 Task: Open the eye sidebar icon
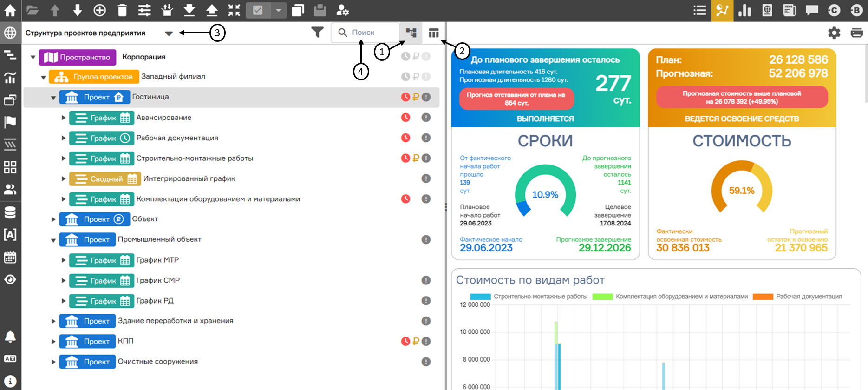coord(10,279)
